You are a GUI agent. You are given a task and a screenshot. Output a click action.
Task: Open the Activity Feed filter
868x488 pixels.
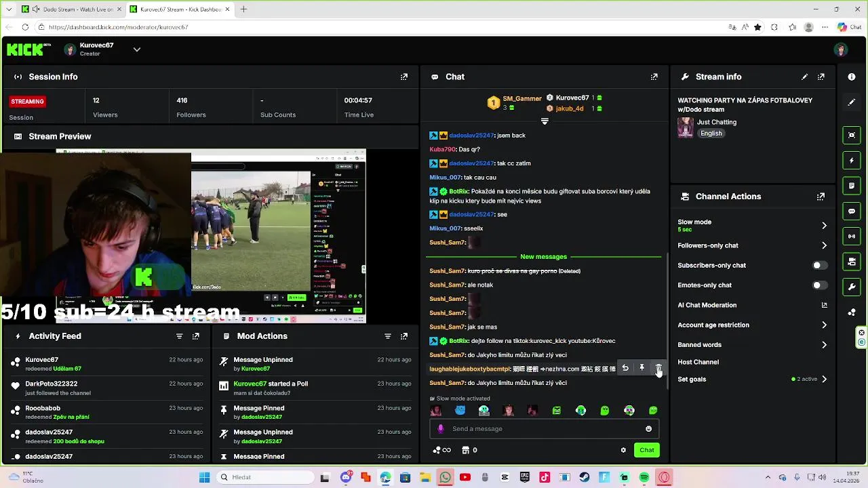pyautogui.click(x=180, y=336)
